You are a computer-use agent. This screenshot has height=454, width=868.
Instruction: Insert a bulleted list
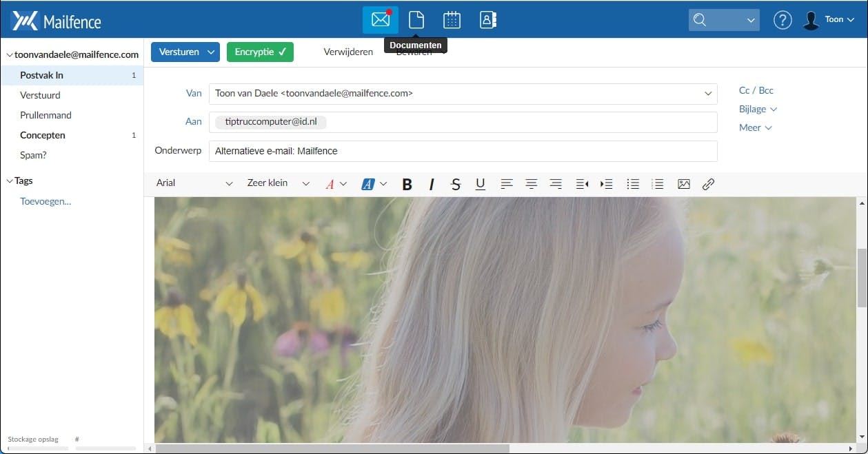tap(633, 184)
